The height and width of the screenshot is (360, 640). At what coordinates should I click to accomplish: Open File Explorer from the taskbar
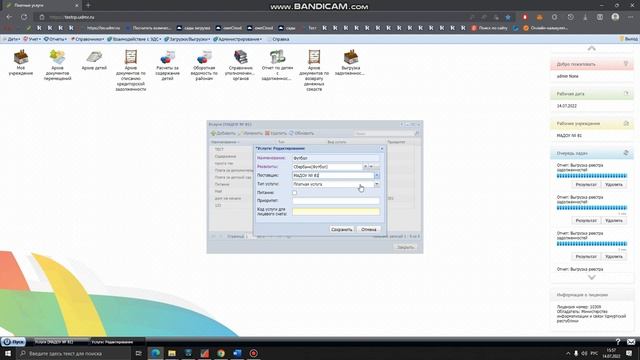point(172,353)
